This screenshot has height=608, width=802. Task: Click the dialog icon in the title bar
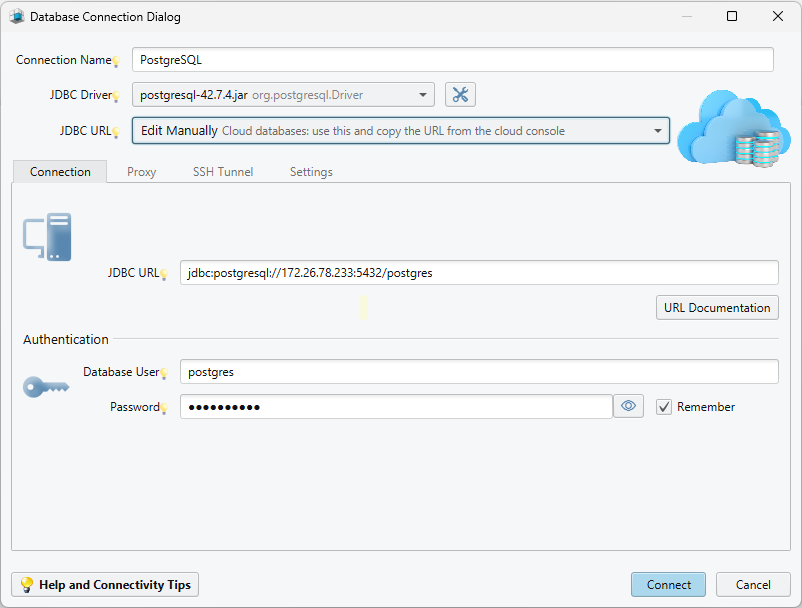point(16,16)
